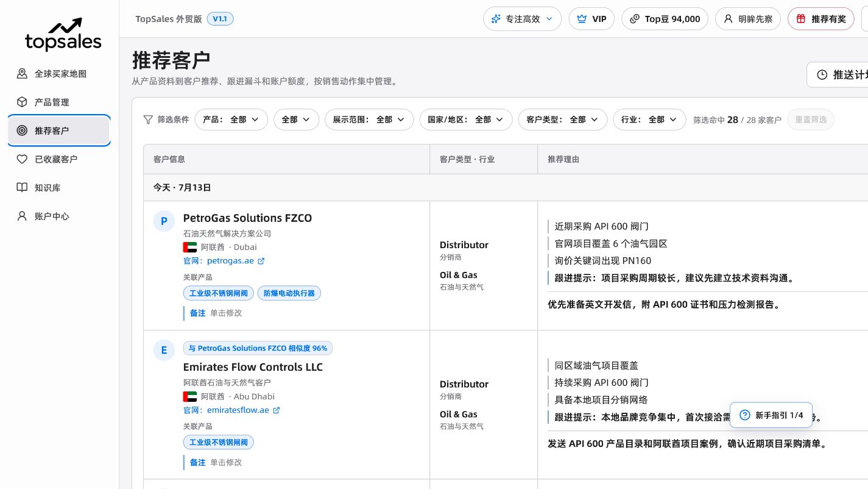Viewport: 868px width, 489px height.
Task: Select the 询价关键词出现 PN160 reason
Action: click(x=603, y=260)
